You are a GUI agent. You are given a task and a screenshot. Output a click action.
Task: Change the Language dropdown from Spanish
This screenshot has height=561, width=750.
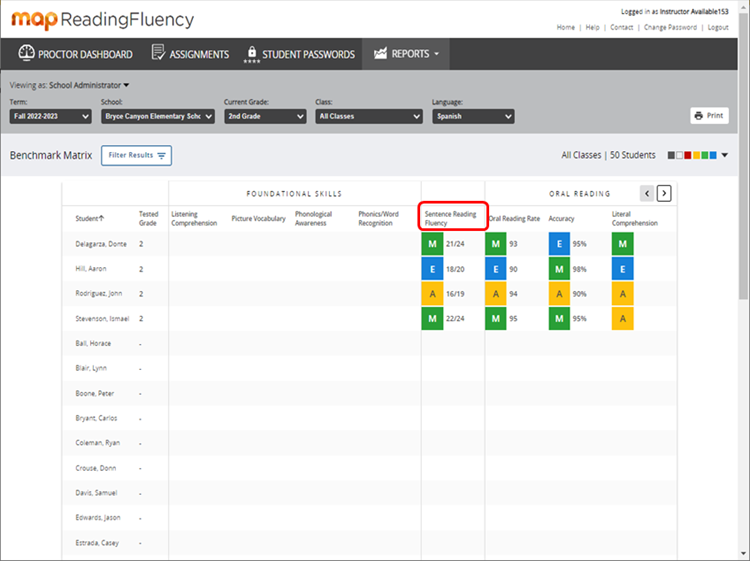(473, 116)
